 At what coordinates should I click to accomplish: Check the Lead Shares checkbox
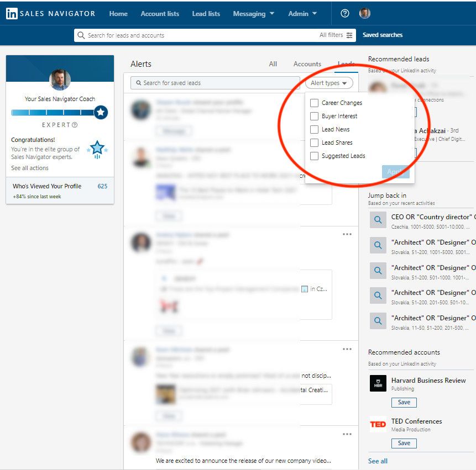[314, 143]
